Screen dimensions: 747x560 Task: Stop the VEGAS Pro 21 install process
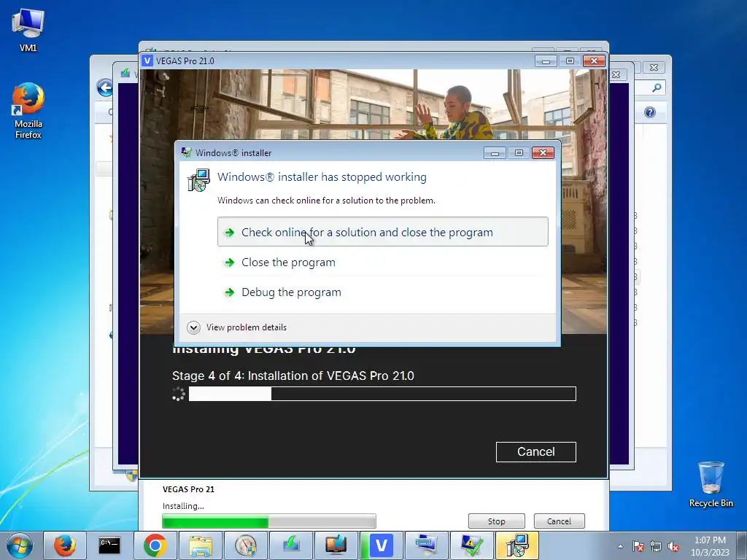496,521
